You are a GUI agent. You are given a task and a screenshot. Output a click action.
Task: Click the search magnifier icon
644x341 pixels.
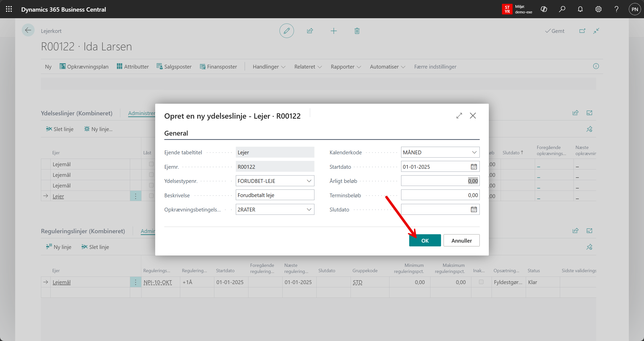pos(562,9)
